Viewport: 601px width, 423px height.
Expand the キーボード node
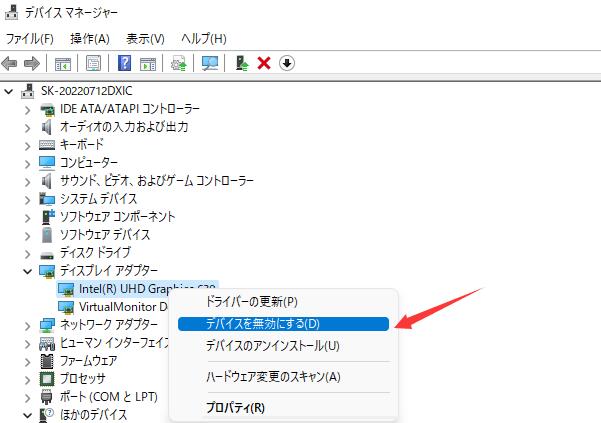pyautogui.click(x=27, y=146)
